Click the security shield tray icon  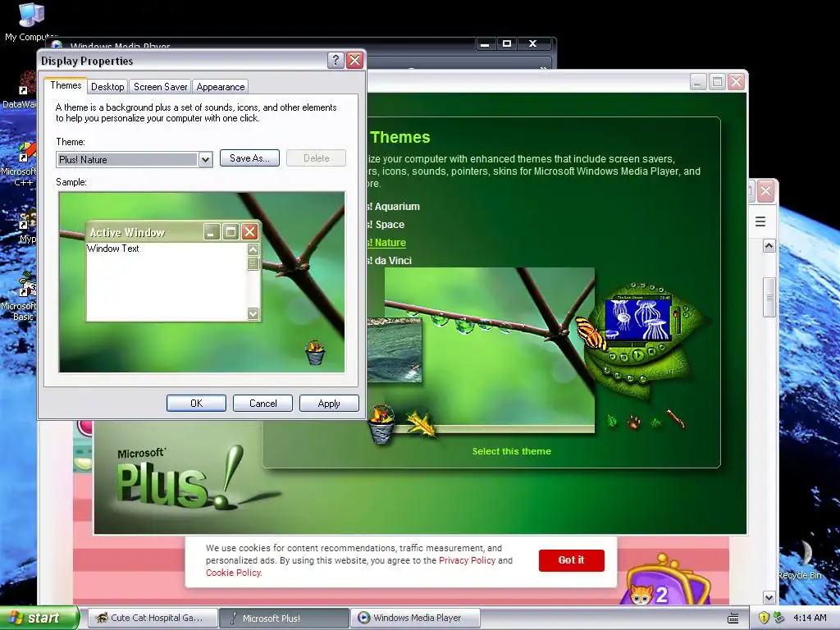(764, 618)
